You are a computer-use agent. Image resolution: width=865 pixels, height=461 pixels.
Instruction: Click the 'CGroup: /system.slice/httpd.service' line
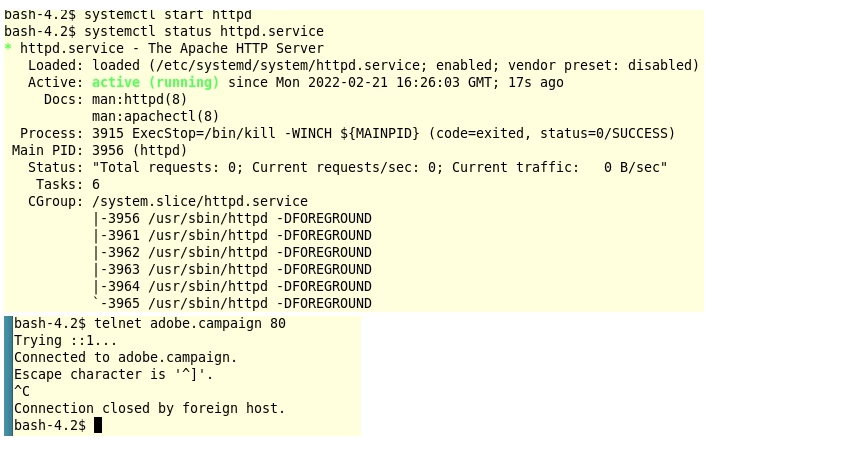(x=168, y=202)
